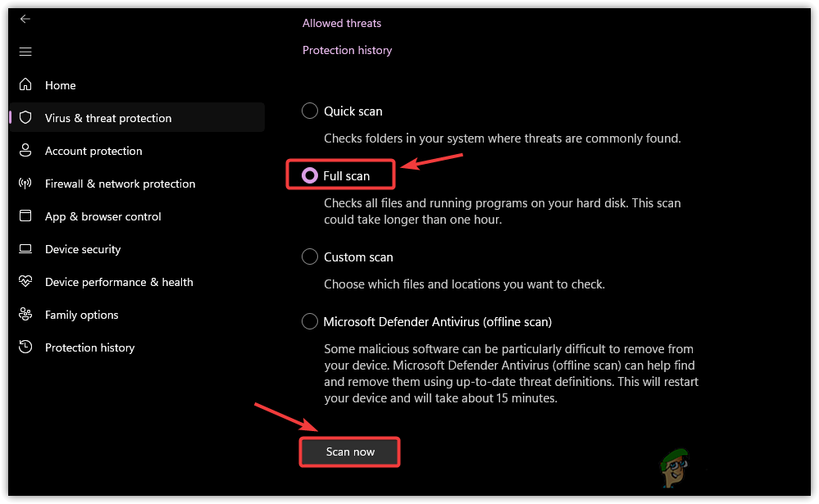Screen dimensions: 819x504
Task: Select the Full scan radio button
Action: coord(310,175)
